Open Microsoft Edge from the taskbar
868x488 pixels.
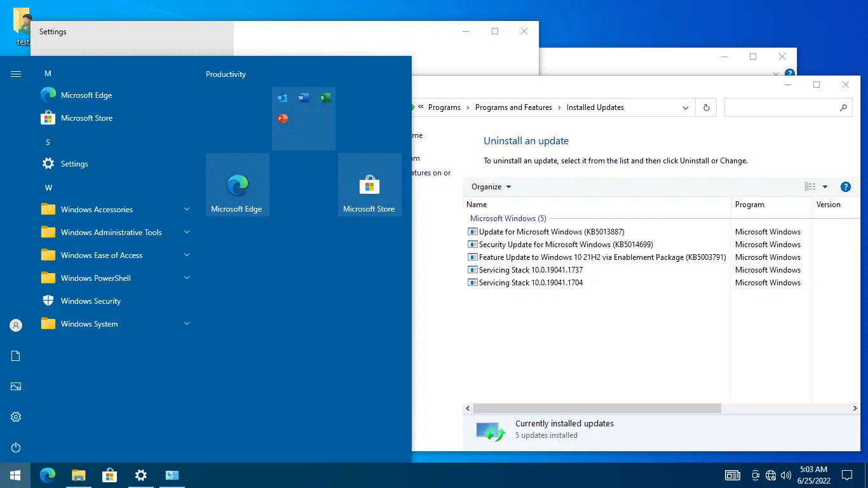(48, 475)
